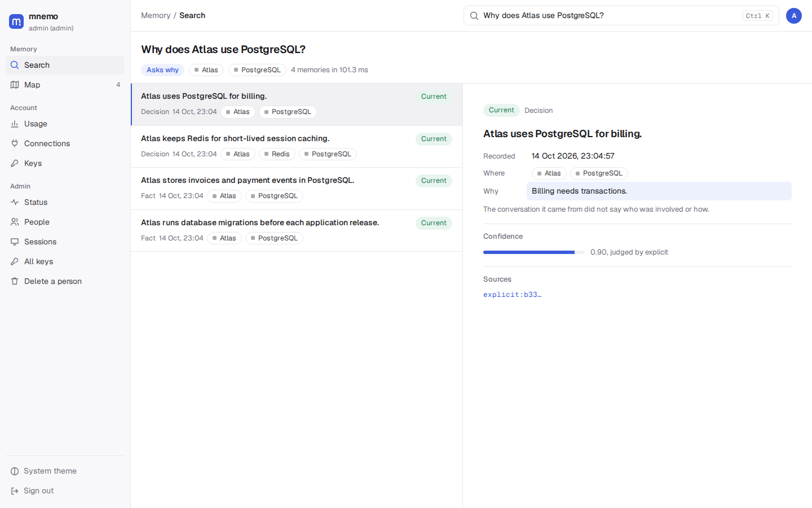The height and width of the screenshot is (508, 812).
Task: Click the Redis tag in the caching result
Action: tap(277, 154)
